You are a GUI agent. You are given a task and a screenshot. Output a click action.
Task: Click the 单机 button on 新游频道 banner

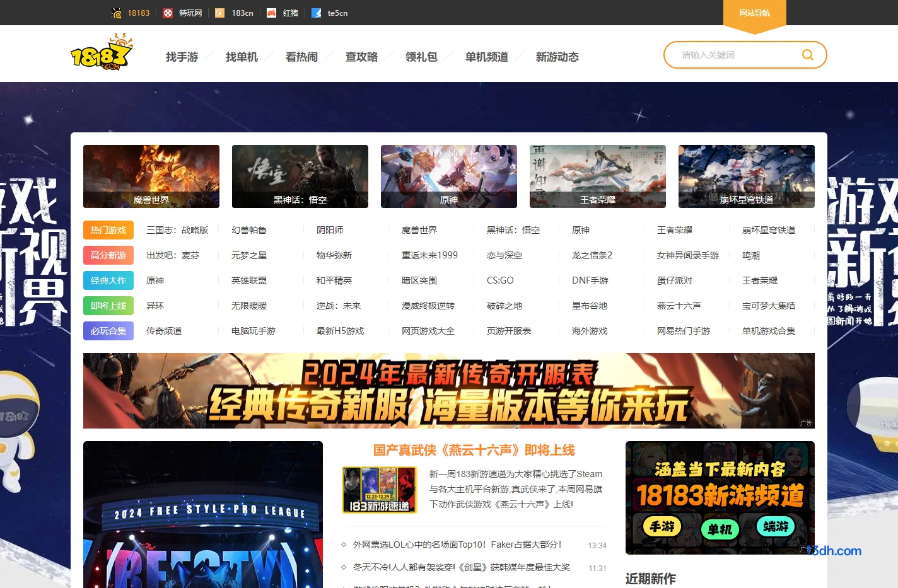tap(720, 528)
